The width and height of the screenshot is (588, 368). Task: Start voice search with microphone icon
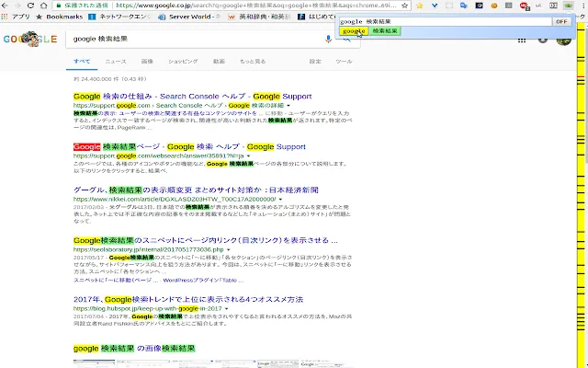[x=328, y=39]
